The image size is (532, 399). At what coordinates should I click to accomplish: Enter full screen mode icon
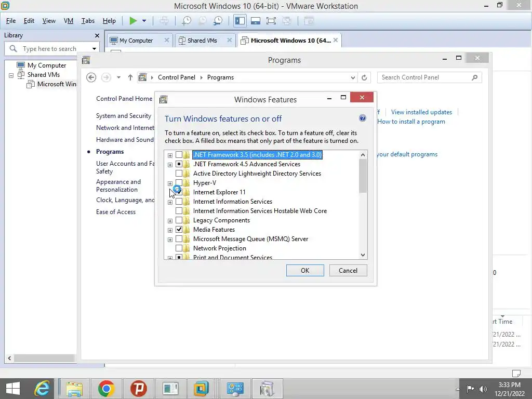pos(271,21)
